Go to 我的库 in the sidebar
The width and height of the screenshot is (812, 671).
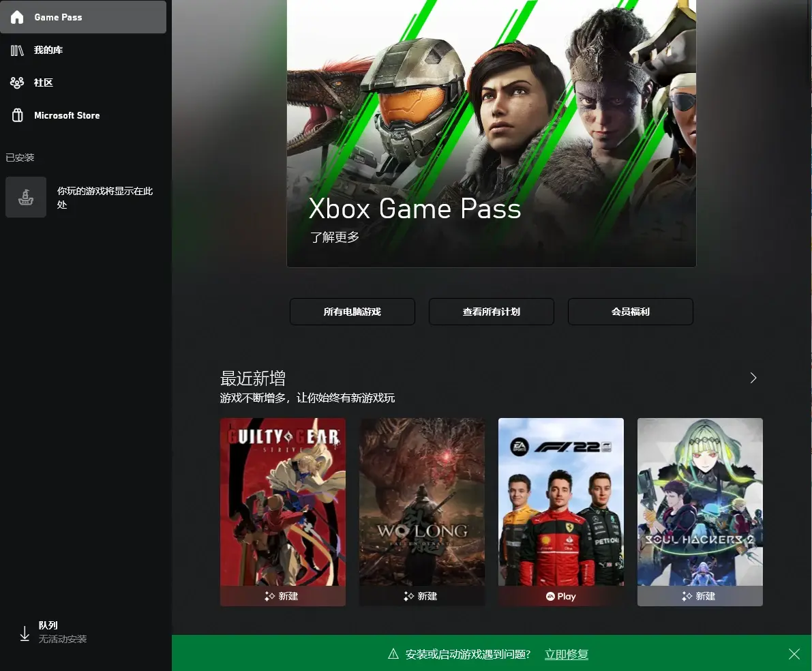click(83, 50)
